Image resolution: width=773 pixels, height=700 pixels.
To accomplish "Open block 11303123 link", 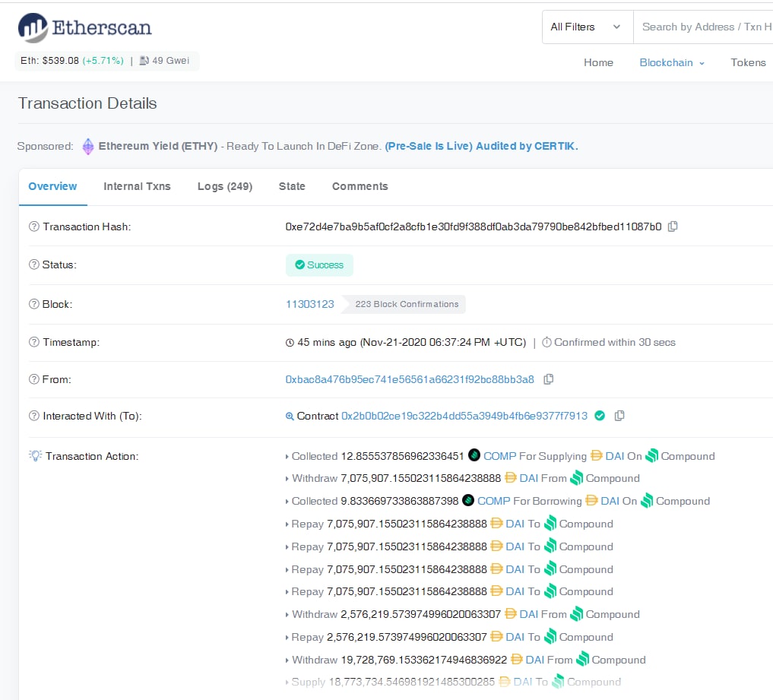I will pos(309,304).
